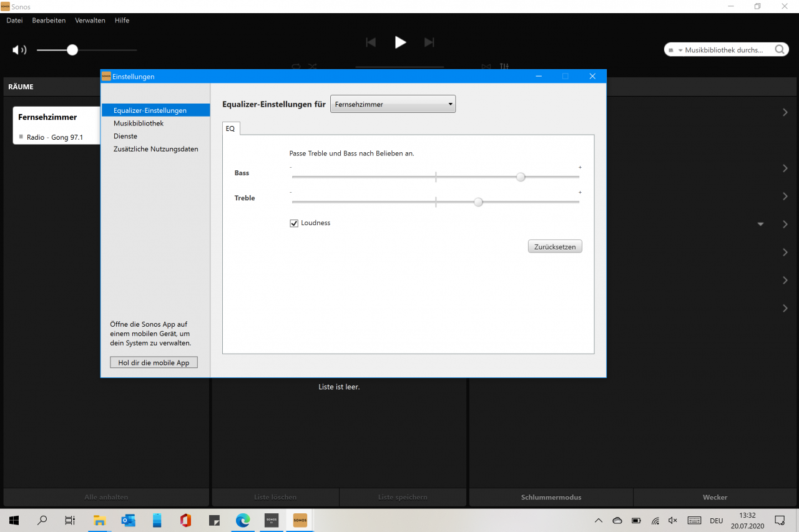Open Outlook from the taskbar
This screenshot has width=799, height=532.
129,520
